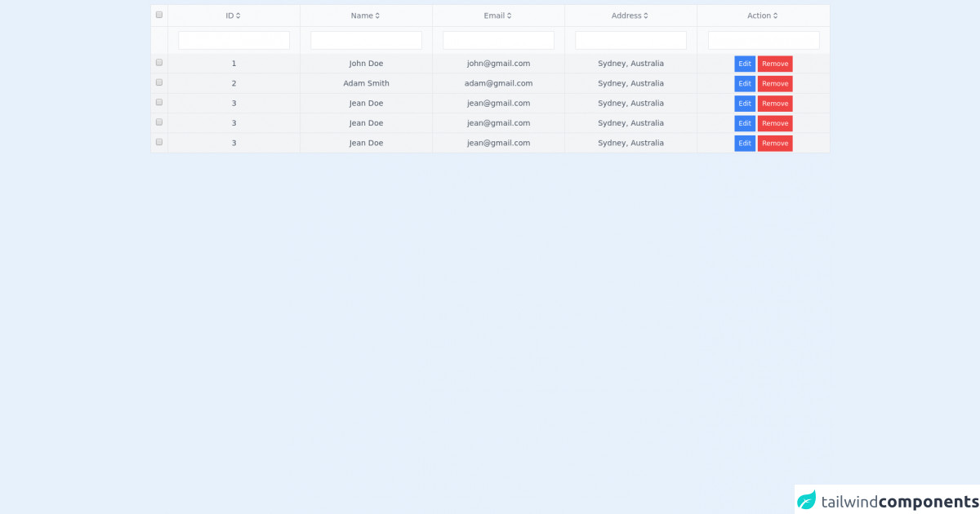Image resolution: width=980 pixels, height=514 pixels.
Task: Remove the Adam Smith record
Action: [775, 84]
